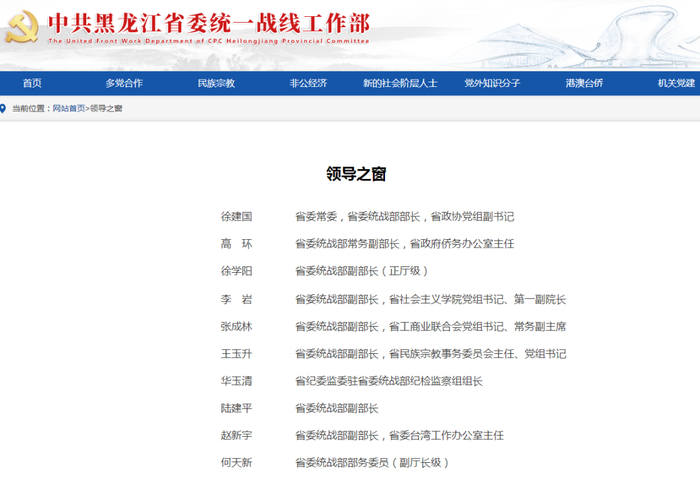700x479 pixels.
Task: Click the site title 中共黑龙江省委统一战线工作部
Action: click(209, 23)
